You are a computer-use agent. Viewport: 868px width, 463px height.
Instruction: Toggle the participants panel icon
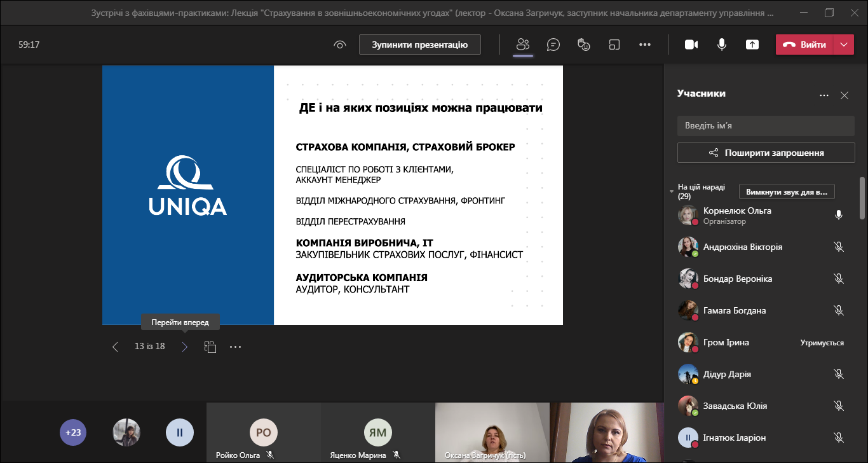click(523, 45)
